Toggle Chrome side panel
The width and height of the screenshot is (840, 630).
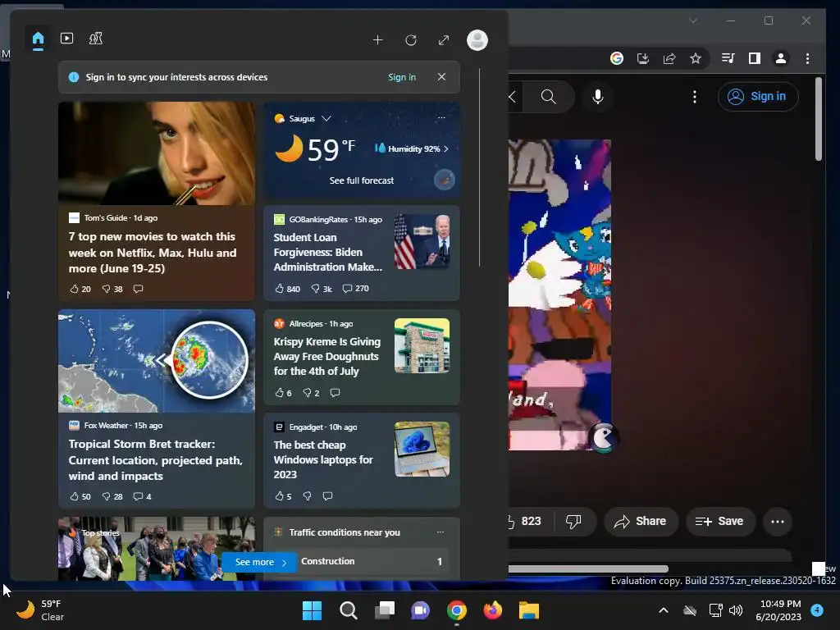pyautogui.click(x=755, y=58)
